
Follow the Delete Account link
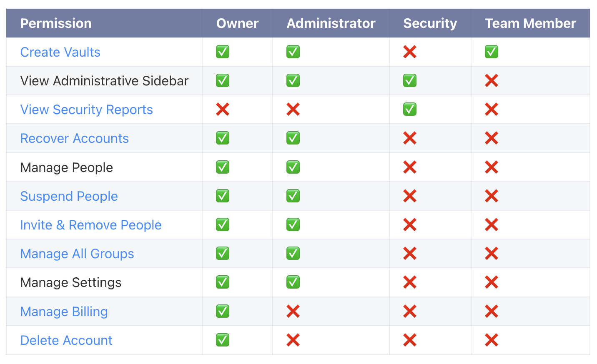pos(66,340)
